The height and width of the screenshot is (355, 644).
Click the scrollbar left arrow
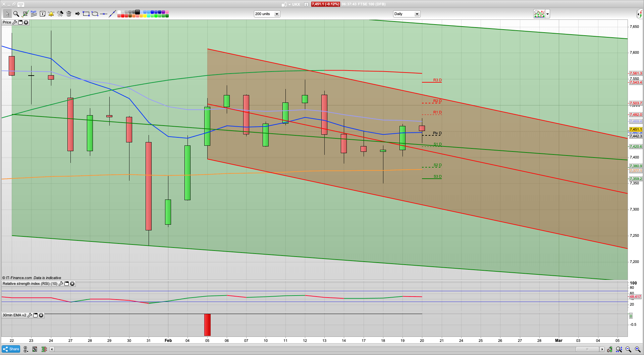point(52,349)
